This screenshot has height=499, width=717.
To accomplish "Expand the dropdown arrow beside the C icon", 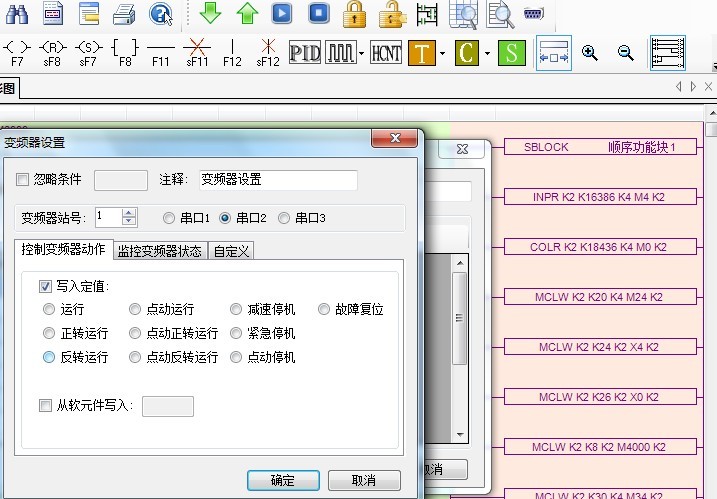I will point(487,53).
